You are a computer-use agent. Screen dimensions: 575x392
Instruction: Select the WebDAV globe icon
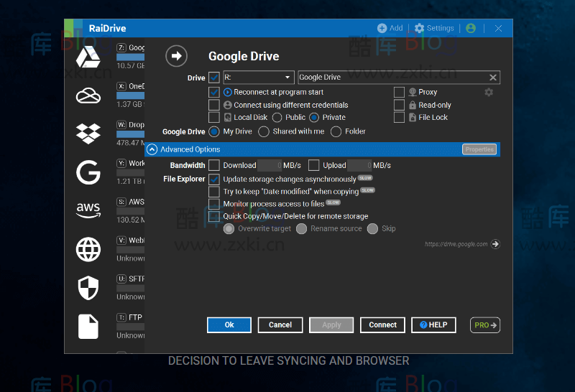click(x=88, y=249)
